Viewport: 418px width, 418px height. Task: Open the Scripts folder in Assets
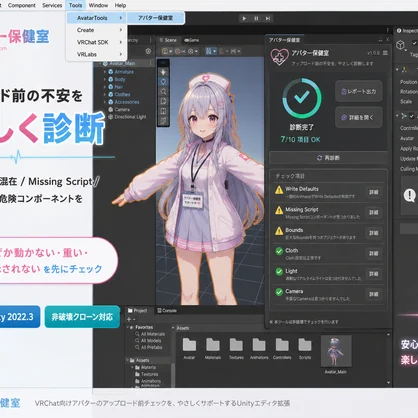tap(305, 348)
